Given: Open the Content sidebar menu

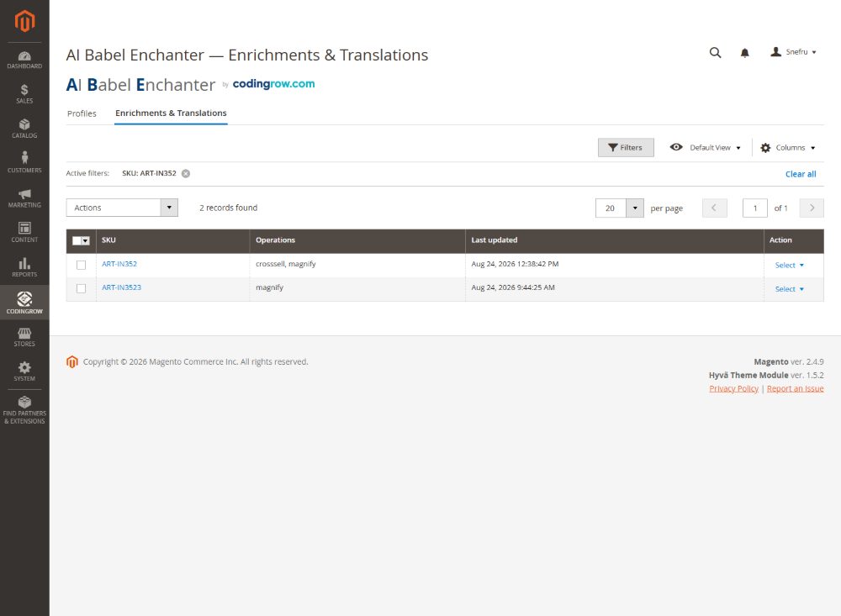Looking at the screenshot, I should coord(24,233).
